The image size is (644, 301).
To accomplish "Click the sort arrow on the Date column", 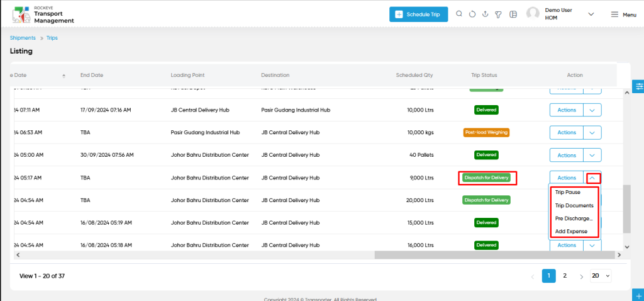I will (64, 76).
